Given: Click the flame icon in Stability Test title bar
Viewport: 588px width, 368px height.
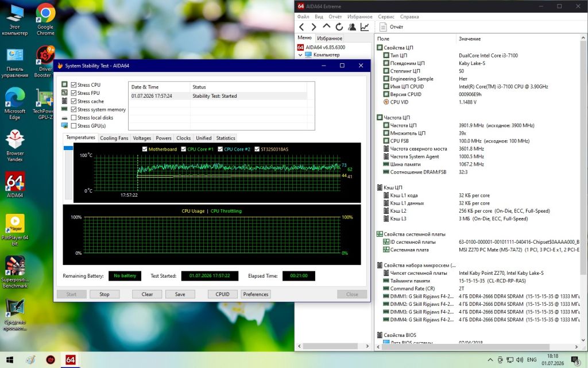Looking at the screenshot, I should 60,66.
